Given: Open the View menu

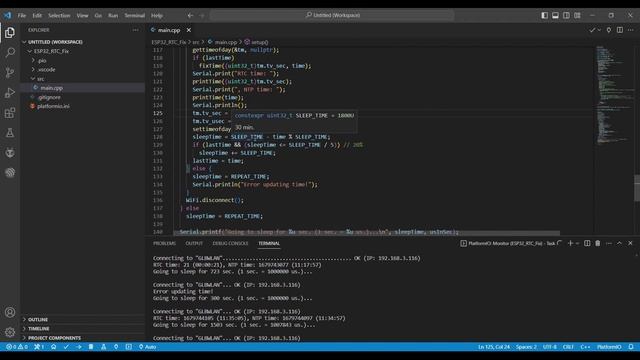Looking at the screenshot, I should [82, 15].
